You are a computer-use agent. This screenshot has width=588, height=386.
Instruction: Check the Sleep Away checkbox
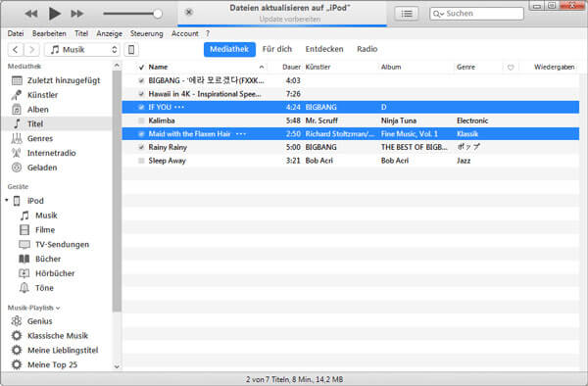click(141, 161)
